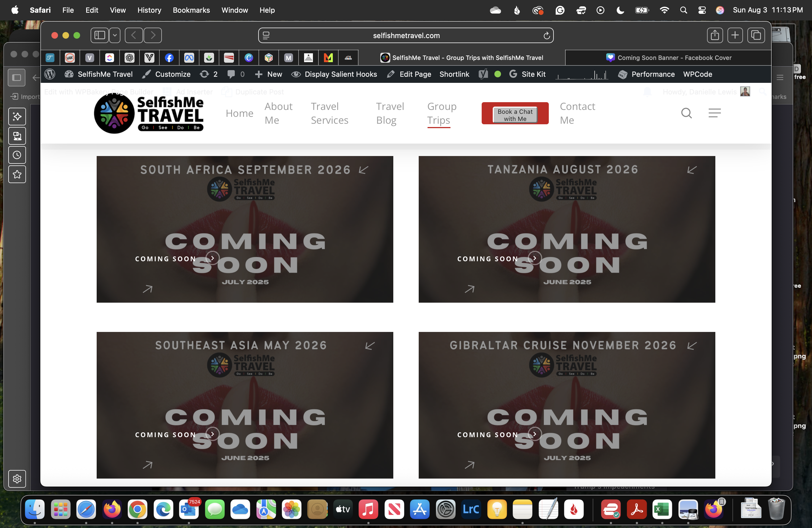Click Shortlink in admin bar
Image resolution: width=812 pixels, height=528 pixels.
pyautogui.click(x=454, y=74)
